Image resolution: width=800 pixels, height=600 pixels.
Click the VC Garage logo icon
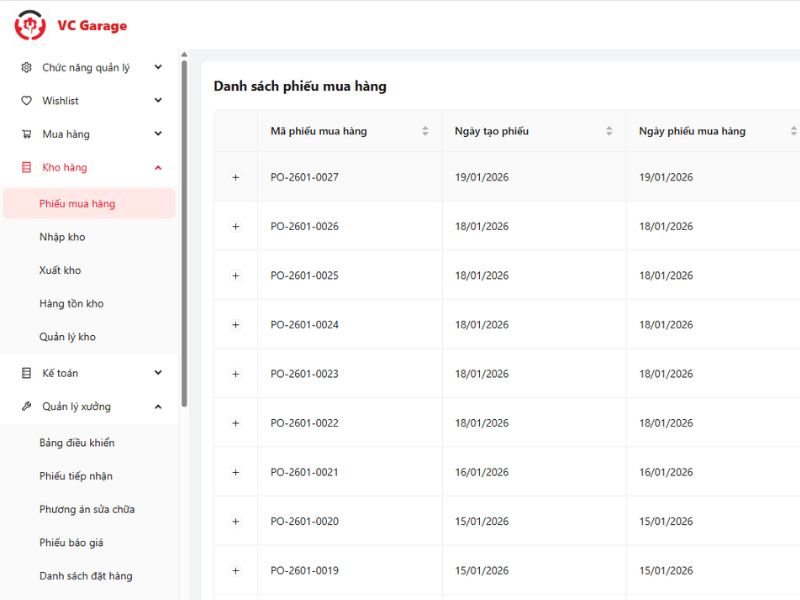(x=31, y=25)
